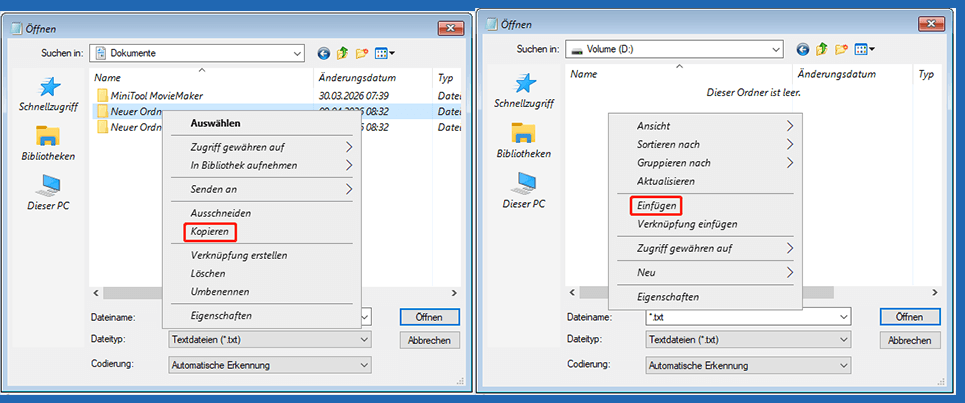Create new folder icon in right Öffnen window
This screenshot has height=403, width=965.
(x=841, y=49)
